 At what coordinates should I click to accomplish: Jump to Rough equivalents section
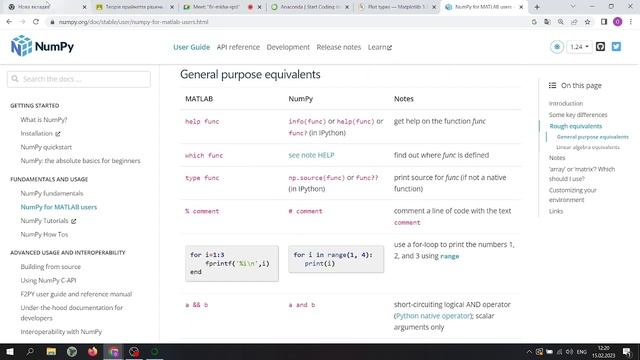pyautogui.click(x=576, y=126)
